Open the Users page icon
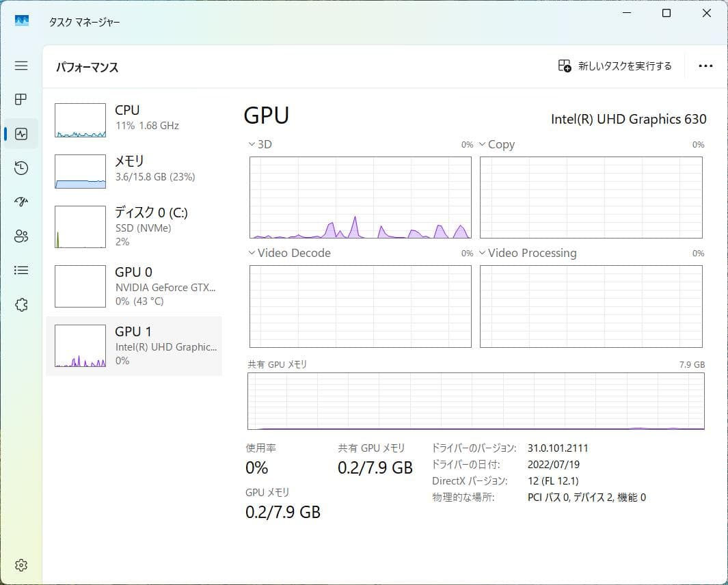This screenshot has width=728, height=585. 21,236
